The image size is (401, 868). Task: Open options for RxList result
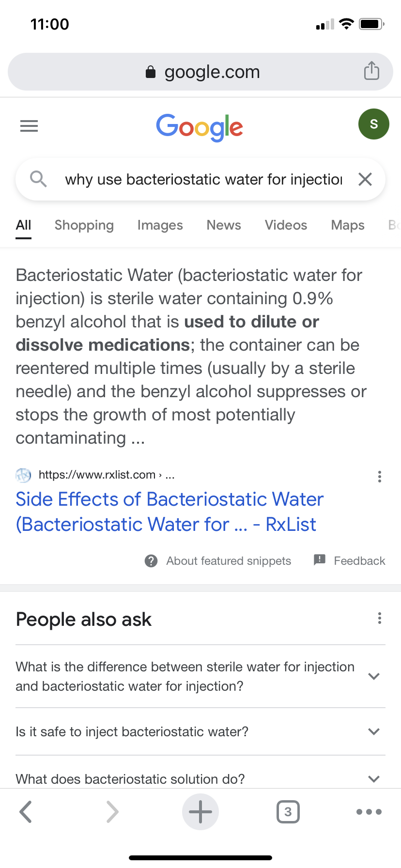379,477
